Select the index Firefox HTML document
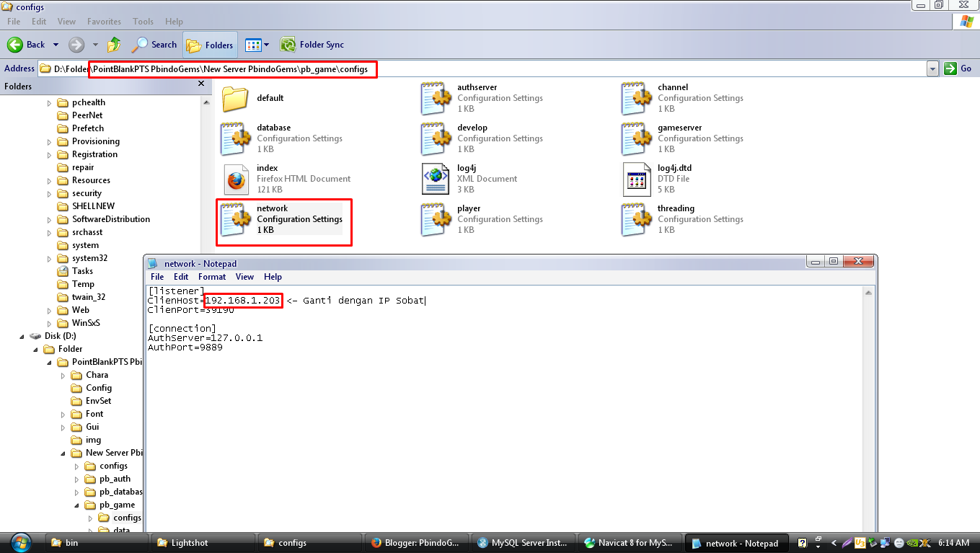Screen dimensions: 980x553 [235, 180]
